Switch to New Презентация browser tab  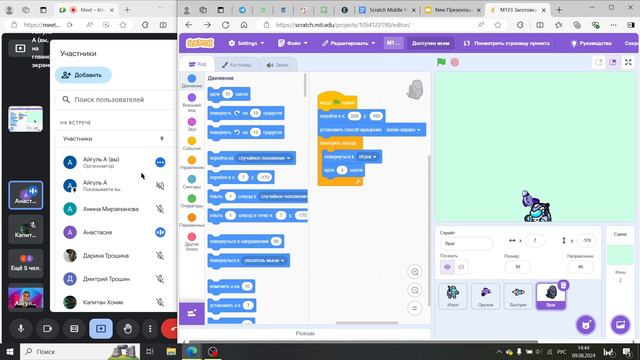click(452, 10)
